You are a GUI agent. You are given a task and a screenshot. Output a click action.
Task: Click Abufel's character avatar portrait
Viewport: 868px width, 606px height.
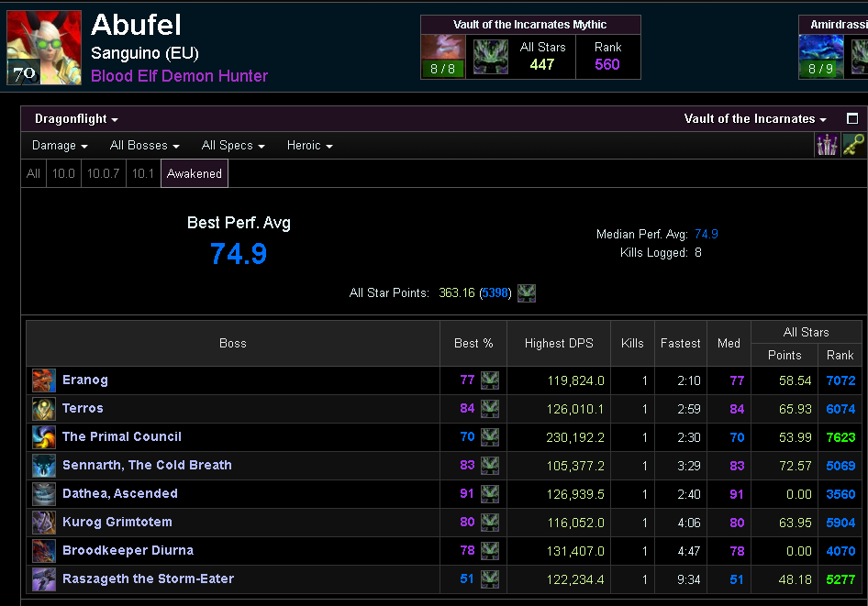44,48
